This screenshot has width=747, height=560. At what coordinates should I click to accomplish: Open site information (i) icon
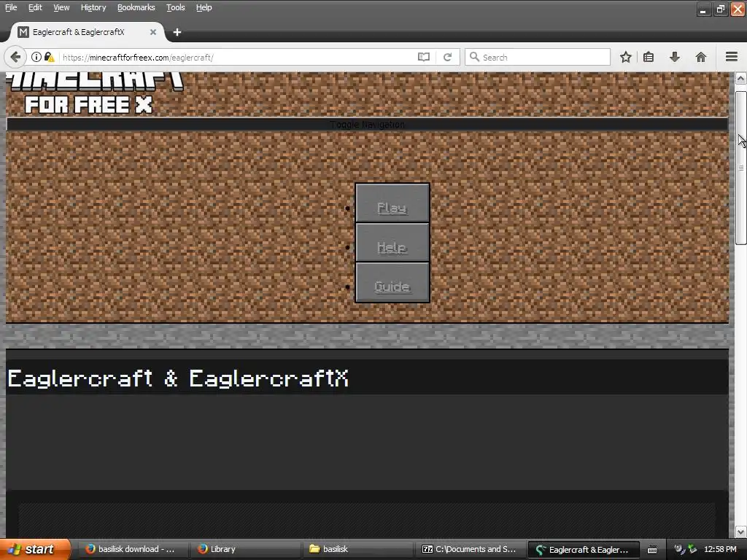coord(36,57)
